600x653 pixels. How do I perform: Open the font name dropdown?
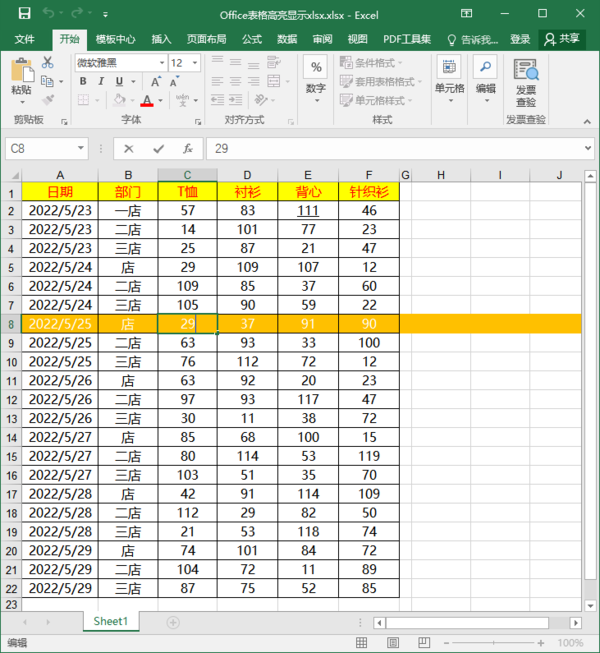click(160, 62)
